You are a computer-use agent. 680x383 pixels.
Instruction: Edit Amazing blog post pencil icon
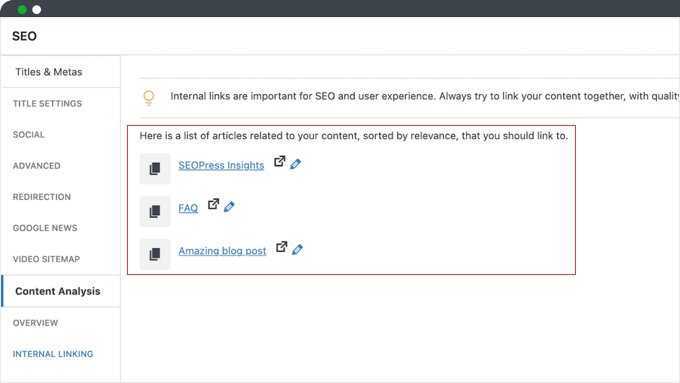pos(298,250)
